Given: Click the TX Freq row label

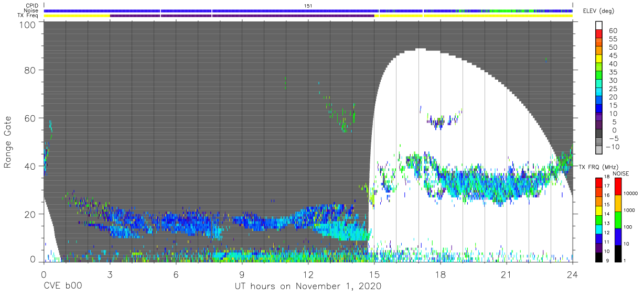Looking at the screenshot, I should click(28, 16).
